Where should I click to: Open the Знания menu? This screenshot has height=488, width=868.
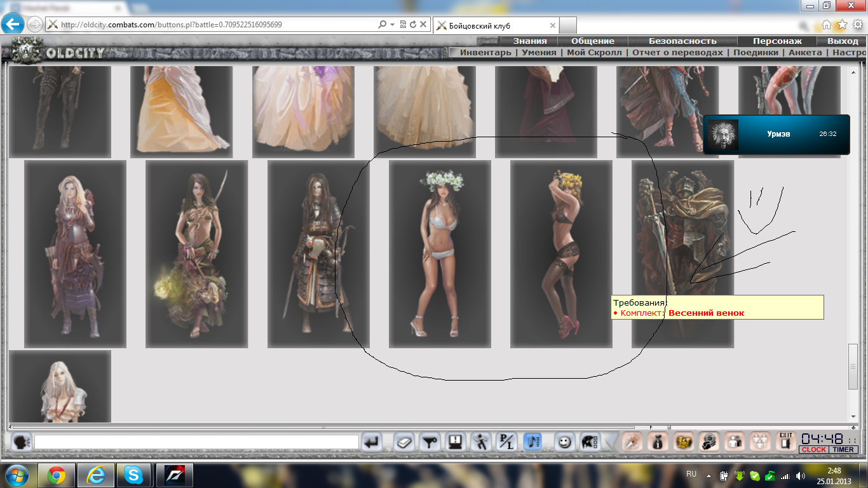click(530, 41)
